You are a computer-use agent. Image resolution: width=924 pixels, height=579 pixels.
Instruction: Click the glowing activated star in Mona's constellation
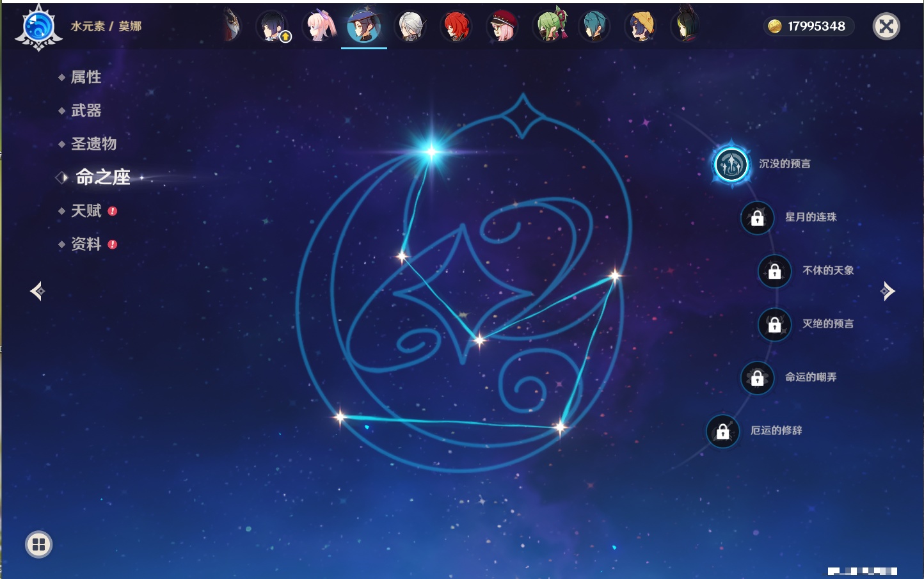point(431,152)
